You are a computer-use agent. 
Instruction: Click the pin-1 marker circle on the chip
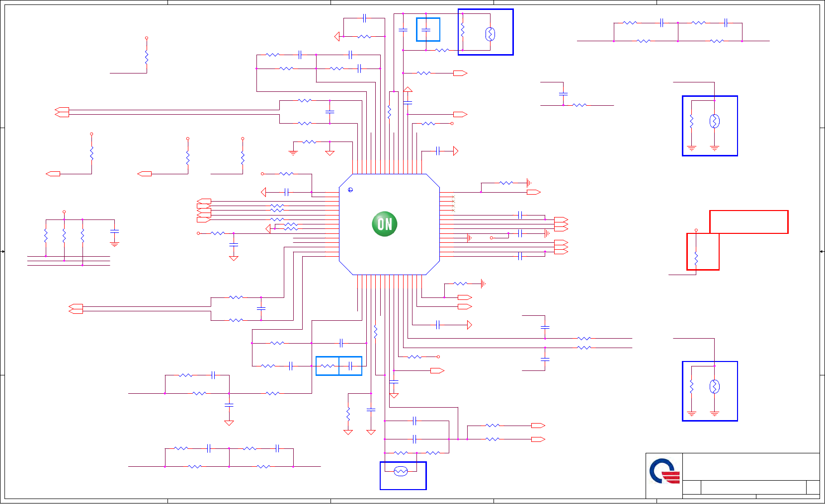[x=350, y=190]
